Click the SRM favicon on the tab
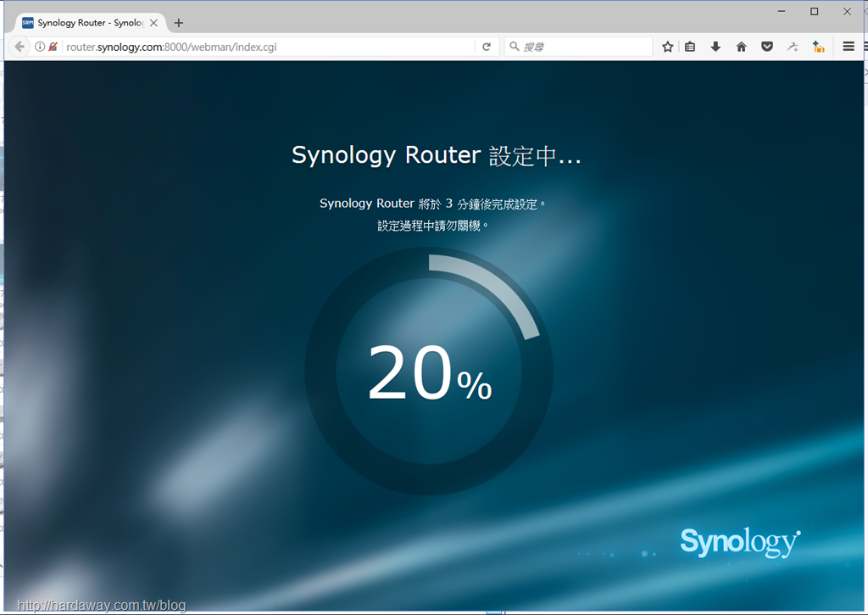 [x=28, y=23]
